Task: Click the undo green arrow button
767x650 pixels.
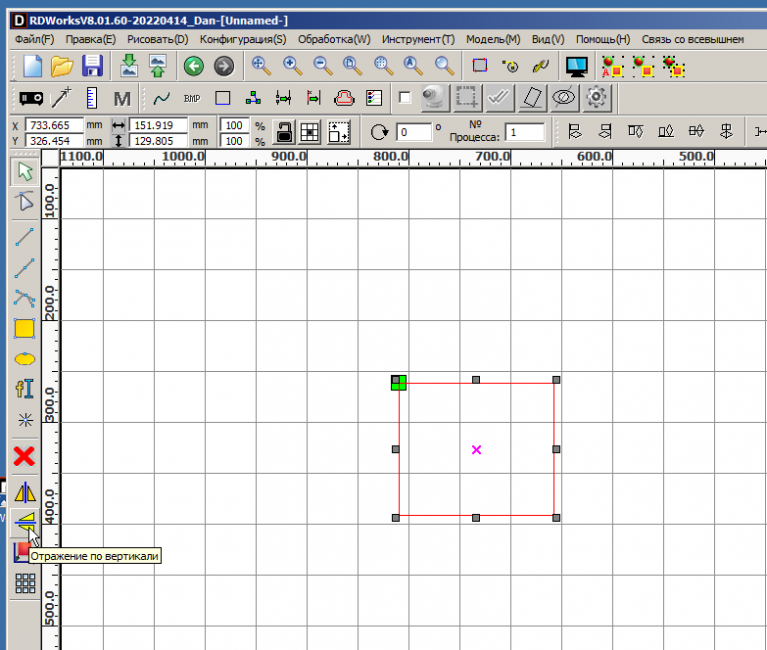Action: tap(193, 66)
